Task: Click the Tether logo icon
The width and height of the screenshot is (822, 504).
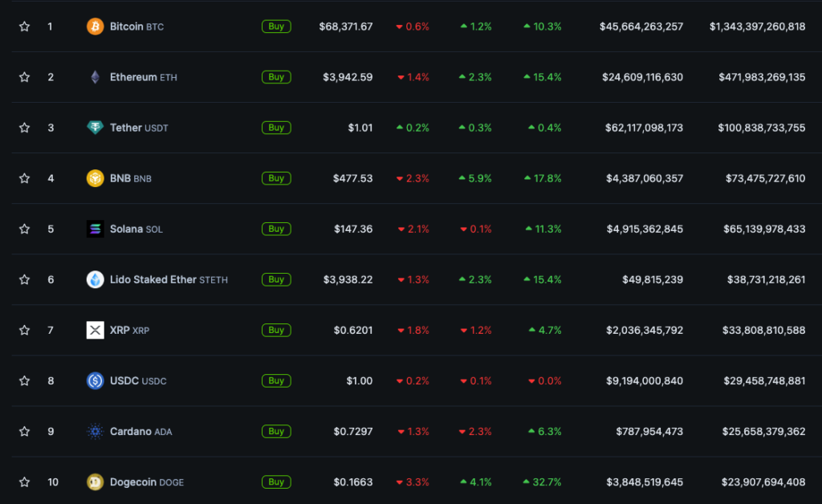Action: (x=95, y=128)
